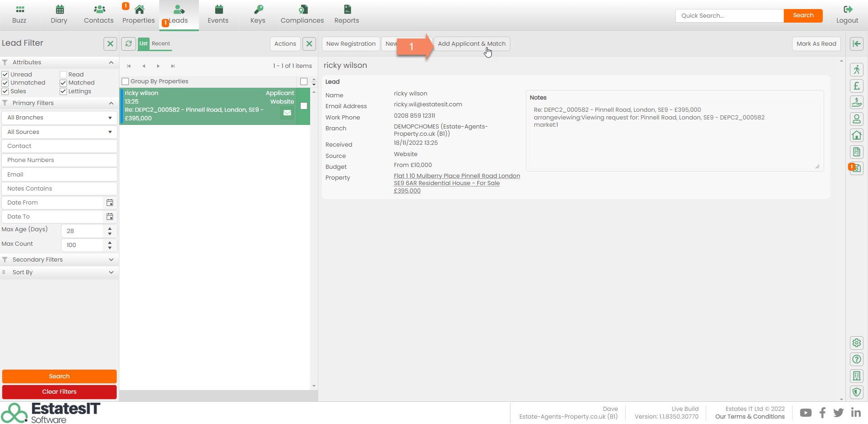Open the Compliances menu
Image resolution: width=868 pixels, height=424 pixels.
click(302, 14)
